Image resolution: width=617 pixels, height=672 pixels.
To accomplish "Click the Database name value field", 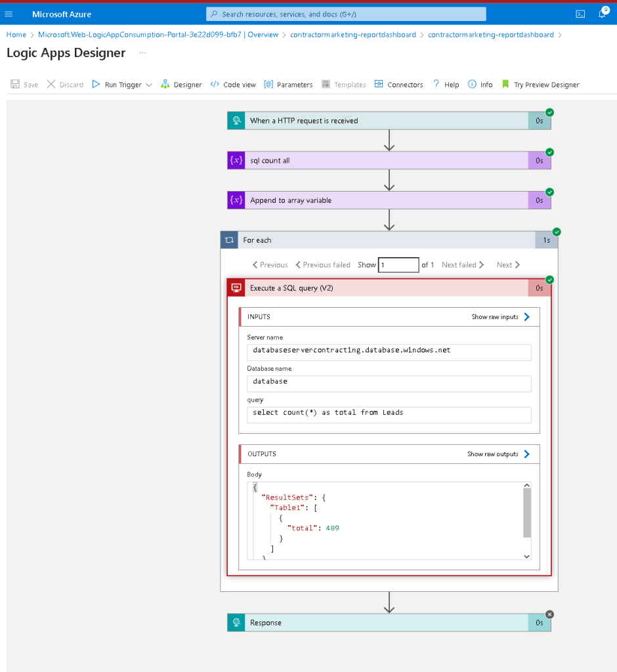I will pyautogui.click(x=389, y=383).
